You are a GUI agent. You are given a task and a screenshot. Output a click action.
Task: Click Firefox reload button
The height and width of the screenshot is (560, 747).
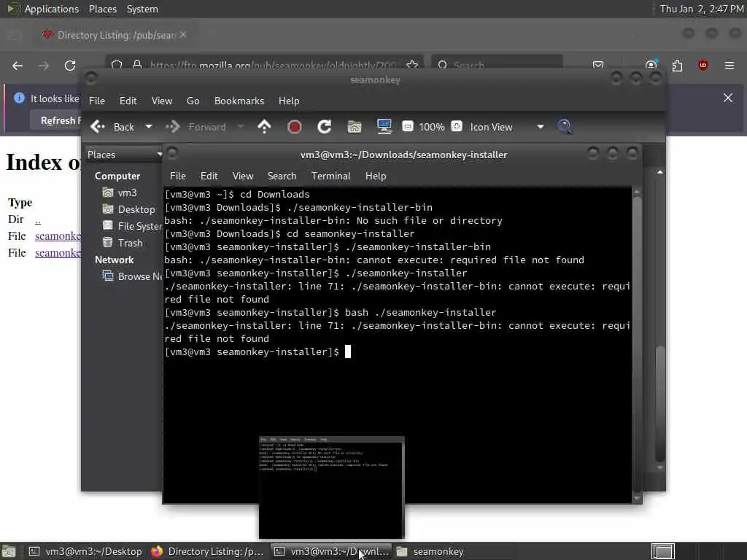pos(70,65)
